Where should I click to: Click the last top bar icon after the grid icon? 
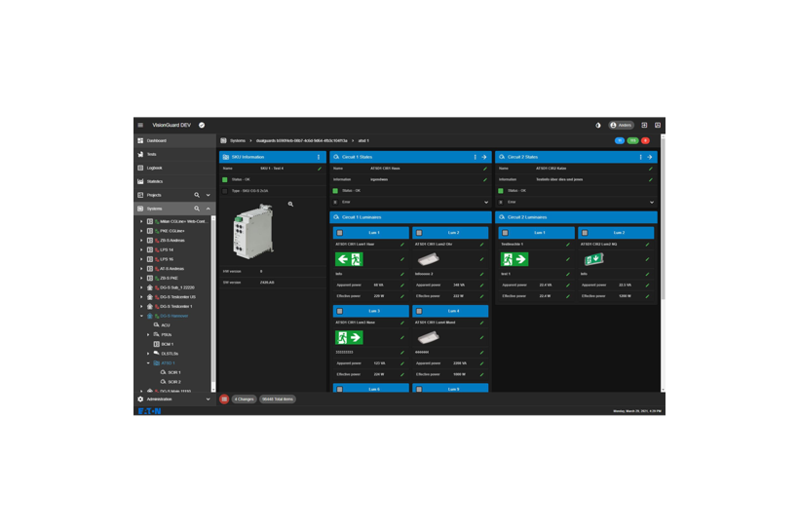coord(658,125)
